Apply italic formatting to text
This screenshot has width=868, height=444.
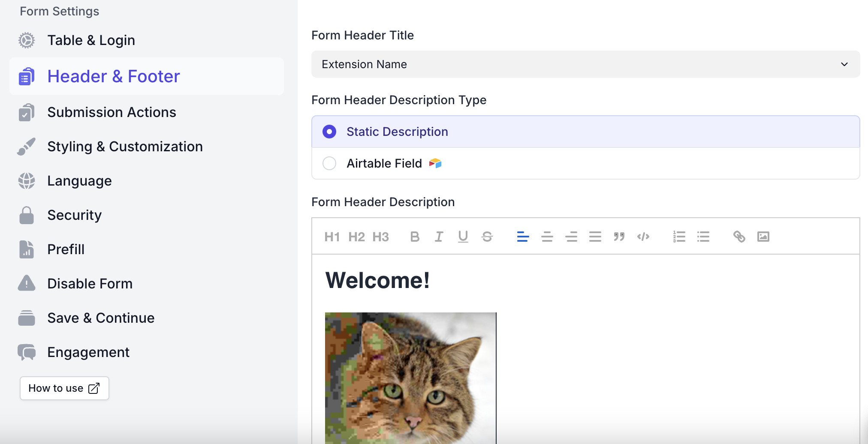pyautogui.click(x=439, y=237)
